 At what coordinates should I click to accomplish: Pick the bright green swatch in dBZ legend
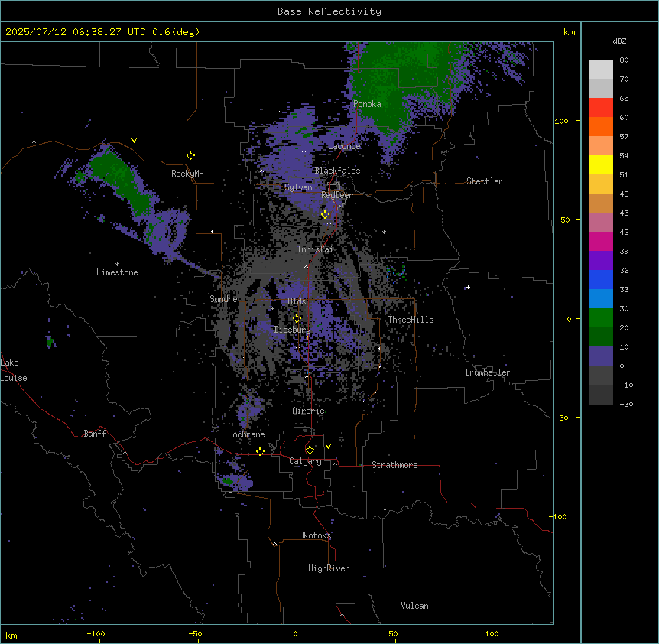click(601, 318)
